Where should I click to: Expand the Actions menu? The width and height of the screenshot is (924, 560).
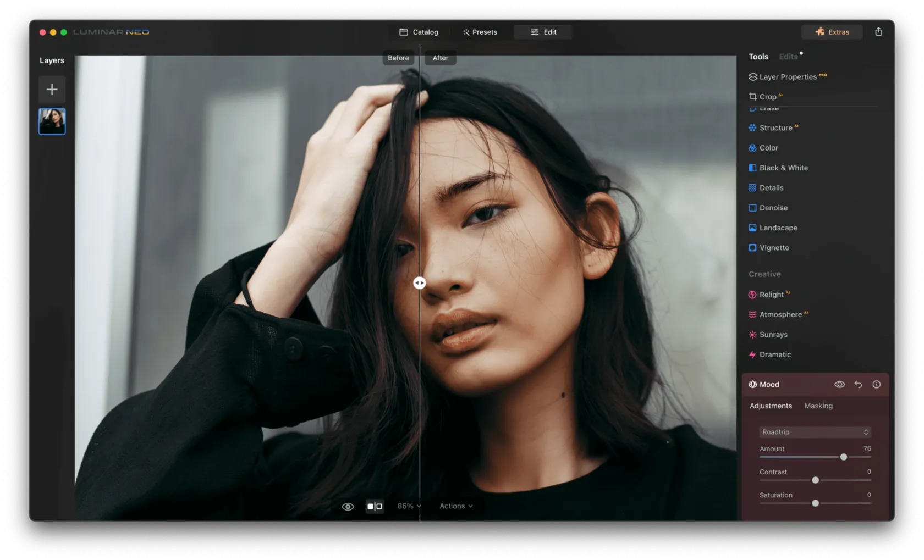pyautogui.click(x=455, y=506)
